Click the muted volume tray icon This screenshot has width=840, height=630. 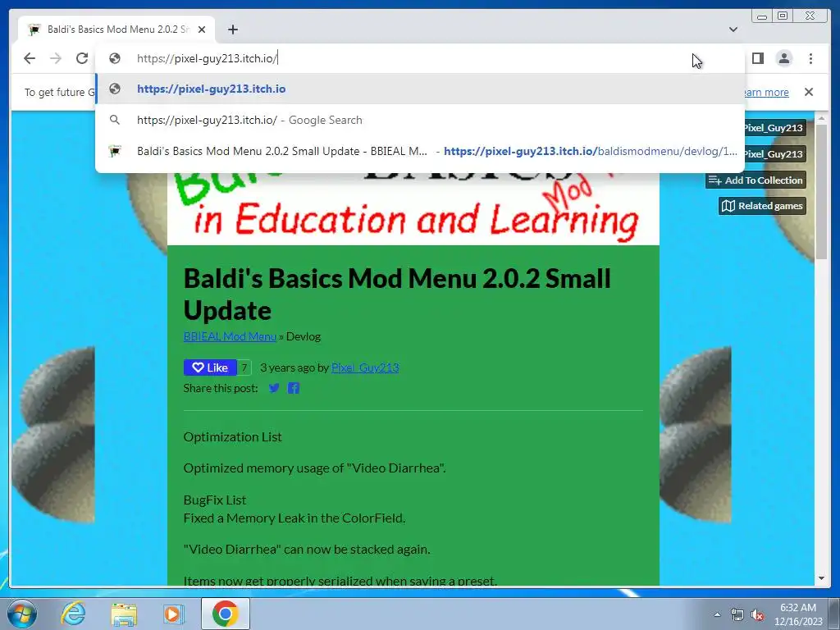(757, 614)
